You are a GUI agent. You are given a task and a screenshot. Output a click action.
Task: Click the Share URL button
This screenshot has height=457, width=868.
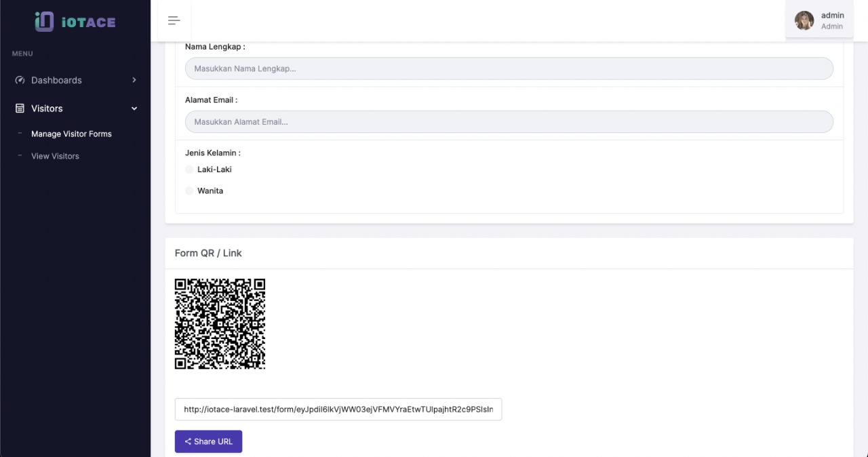pyautogui.click(x=208, y=441)
